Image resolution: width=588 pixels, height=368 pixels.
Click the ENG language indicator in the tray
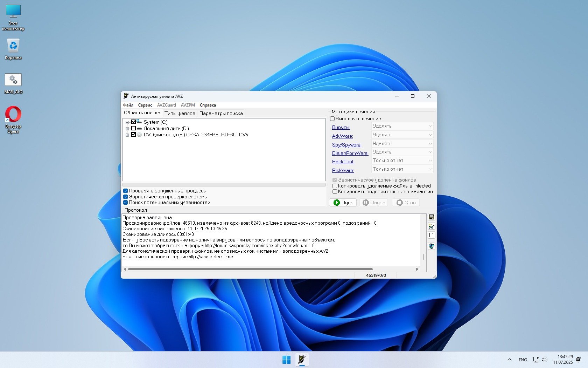(x=523, y=360)
